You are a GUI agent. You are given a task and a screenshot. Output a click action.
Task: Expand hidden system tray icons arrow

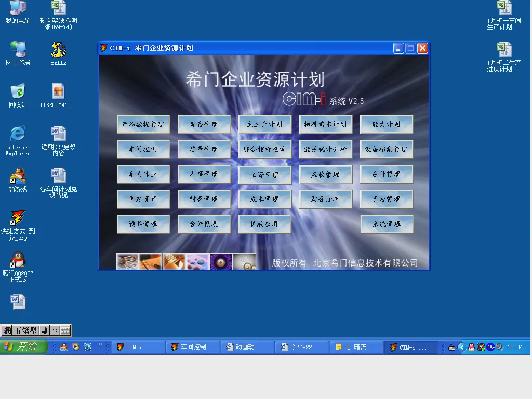461,347
